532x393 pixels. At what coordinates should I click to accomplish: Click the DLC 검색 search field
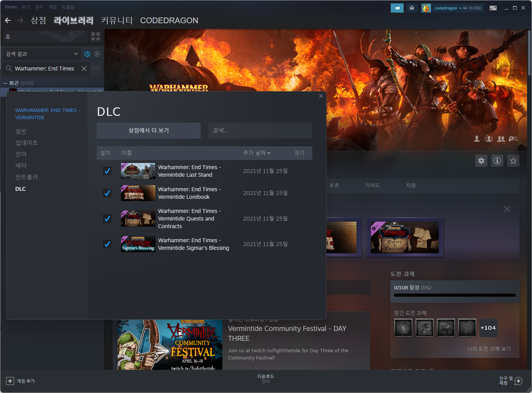coord(260,131)
